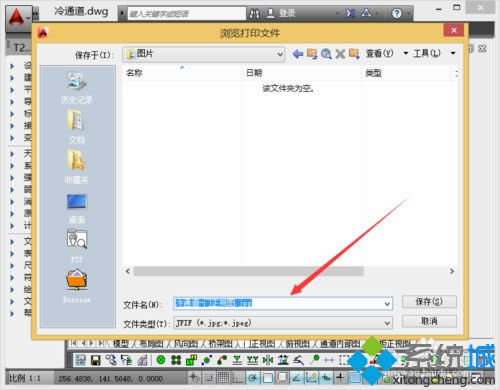Click the green squares toolbar icon
The image size is (500, 390).
tap(191, 360)
